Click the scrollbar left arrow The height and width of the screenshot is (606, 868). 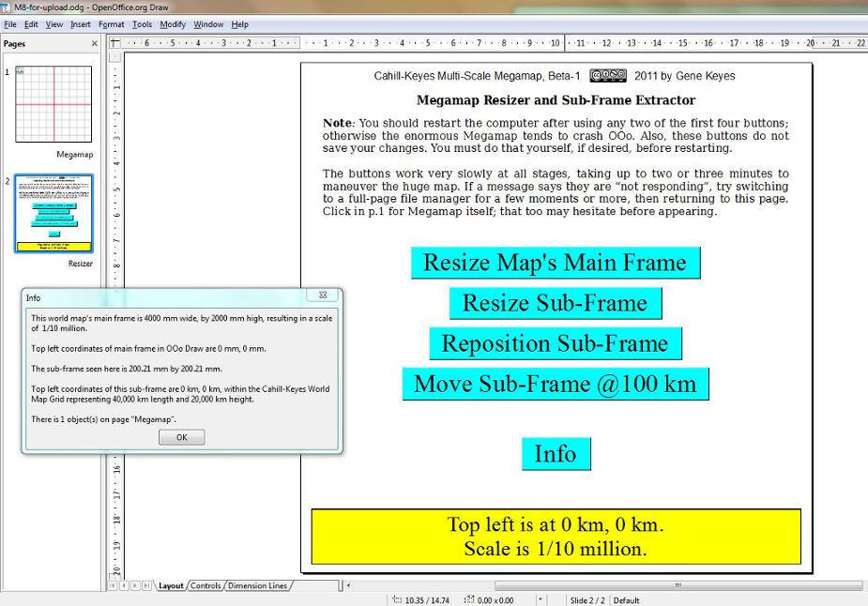coord(348,585)
